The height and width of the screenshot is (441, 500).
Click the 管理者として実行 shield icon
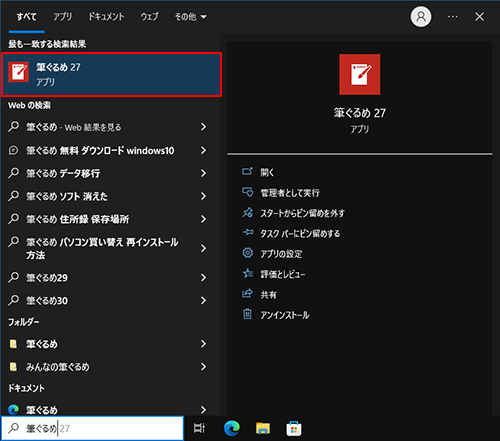[x=247, y=192]
